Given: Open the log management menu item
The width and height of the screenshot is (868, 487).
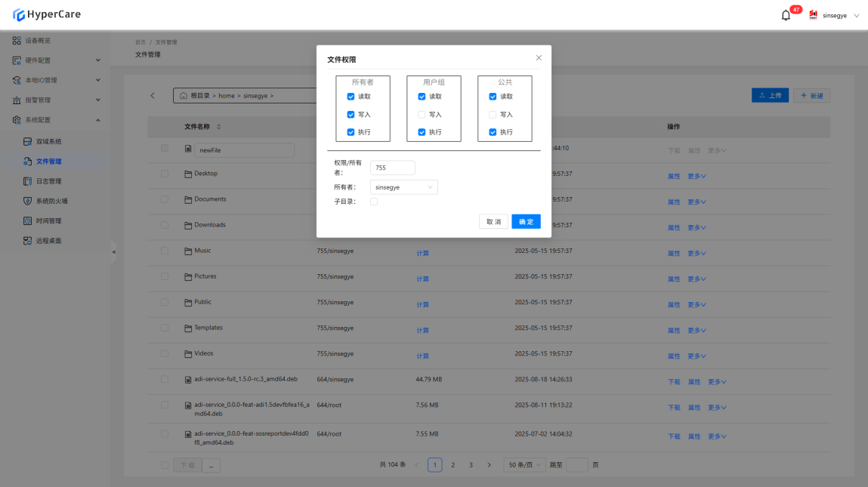Looking at the screenshot, I should click(x=48, y=181).
